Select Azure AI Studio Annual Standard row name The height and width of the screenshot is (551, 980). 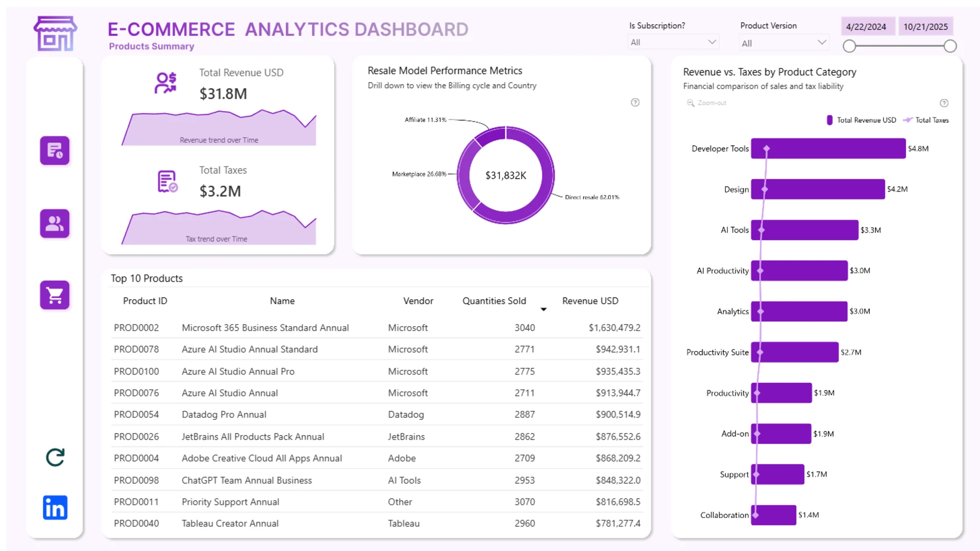(250, 349)
